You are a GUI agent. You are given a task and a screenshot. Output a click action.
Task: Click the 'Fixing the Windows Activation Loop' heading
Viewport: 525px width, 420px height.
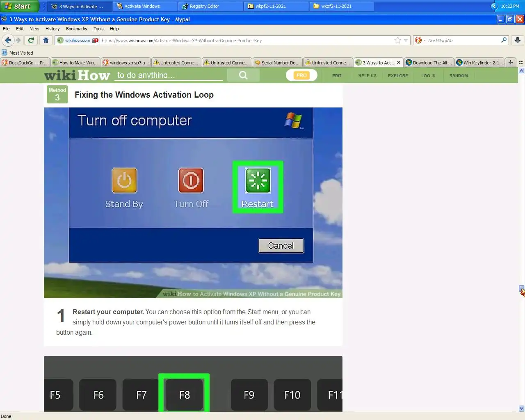144,95
